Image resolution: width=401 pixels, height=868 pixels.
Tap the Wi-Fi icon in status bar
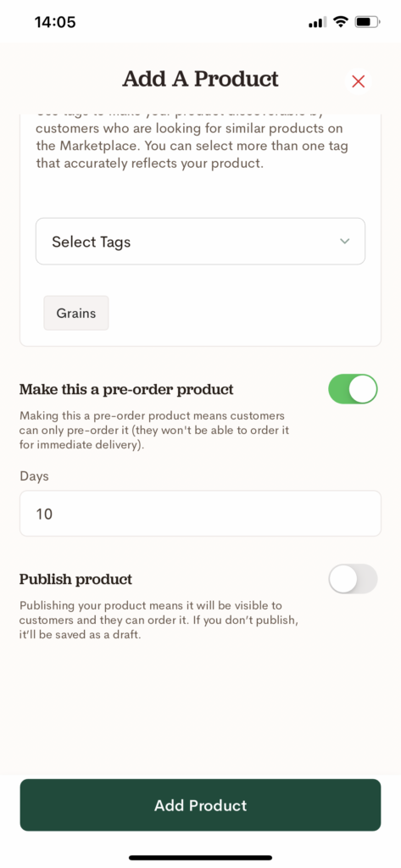coord(341,22)
